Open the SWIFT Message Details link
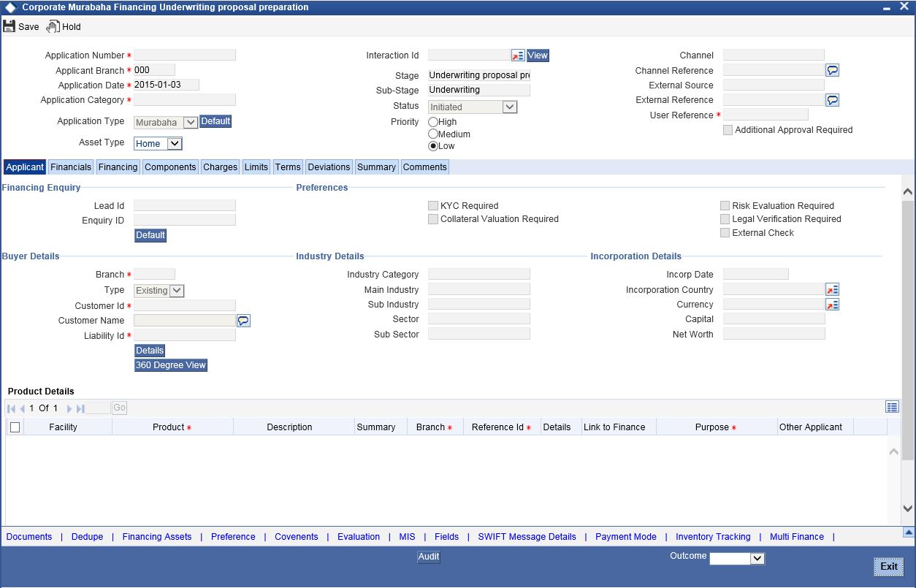 click(x=527, y=537)
